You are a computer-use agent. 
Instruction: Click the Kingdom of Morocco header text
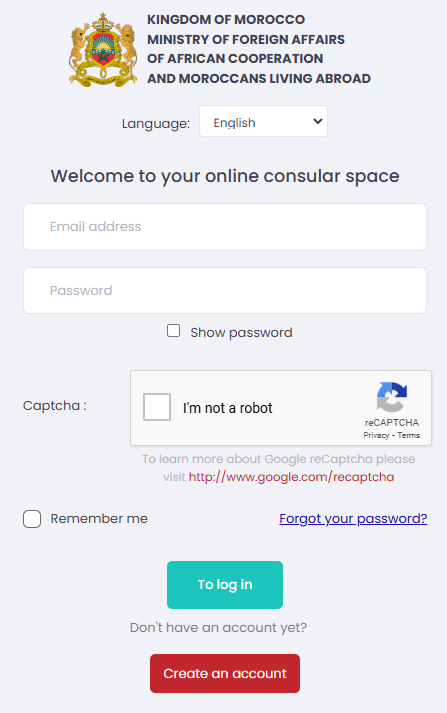226,20
